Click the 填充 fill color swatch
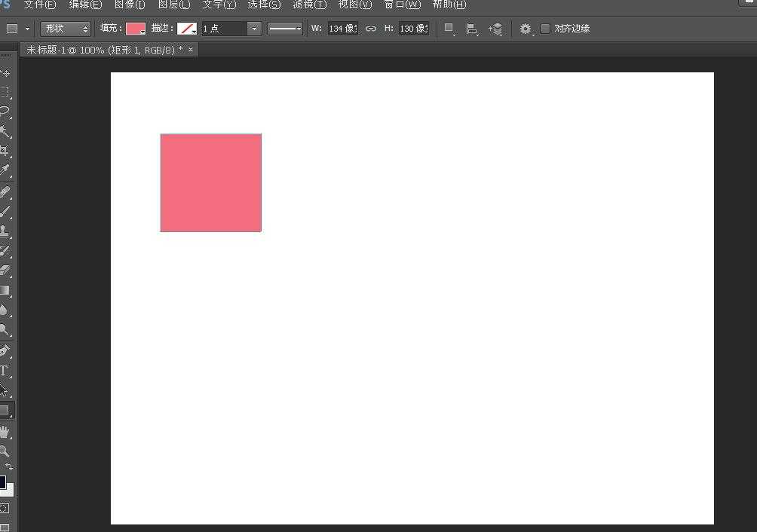The width and height of the screenshot is (757, 532). point(136,29)
